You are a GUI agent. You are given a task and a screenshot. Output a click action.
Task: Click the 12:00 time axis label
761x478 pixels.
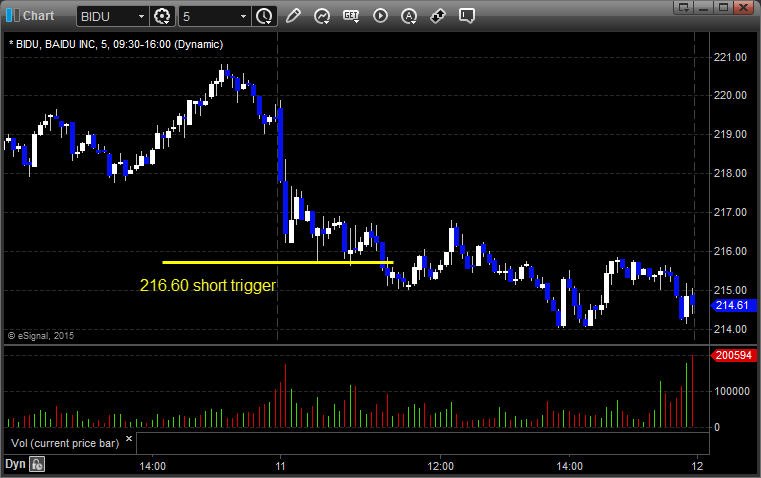point(440,466)
